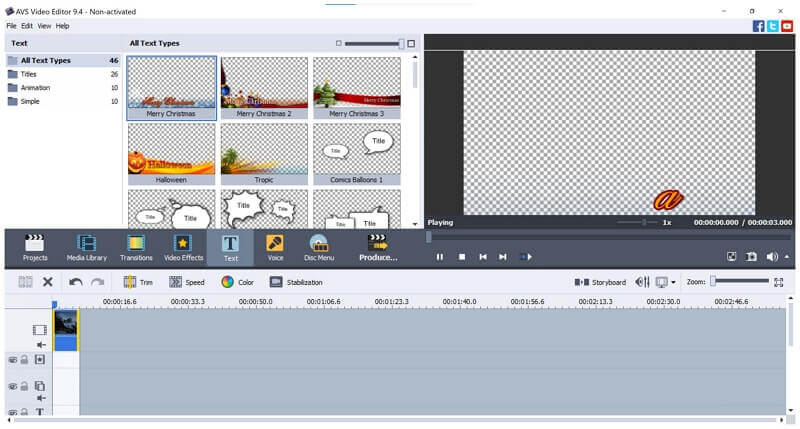This screenshot has height=429, width=800.
Task: Open the Voice recording section
Action: (275, 248)
